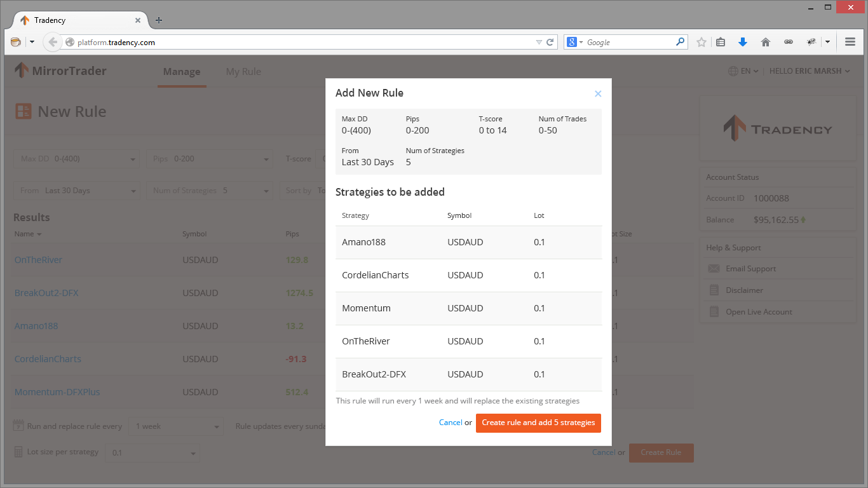Click the Email Support envelope icon

click(714, 269)
